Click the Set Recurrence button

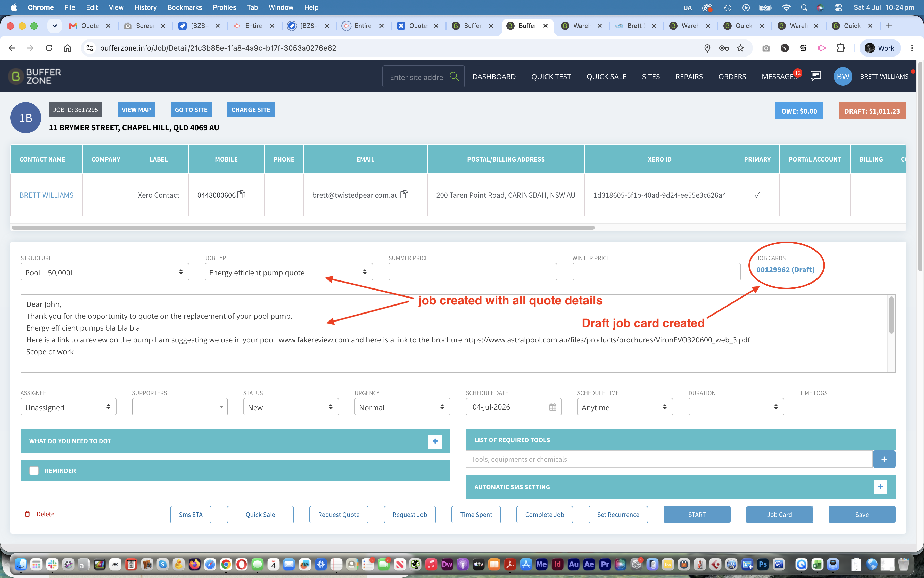click(x=618, y=514)
